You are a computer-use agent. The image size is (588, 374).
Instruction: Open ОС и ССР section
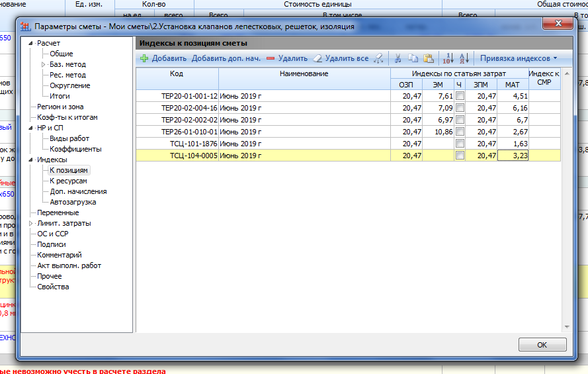(x=53, y=234)
